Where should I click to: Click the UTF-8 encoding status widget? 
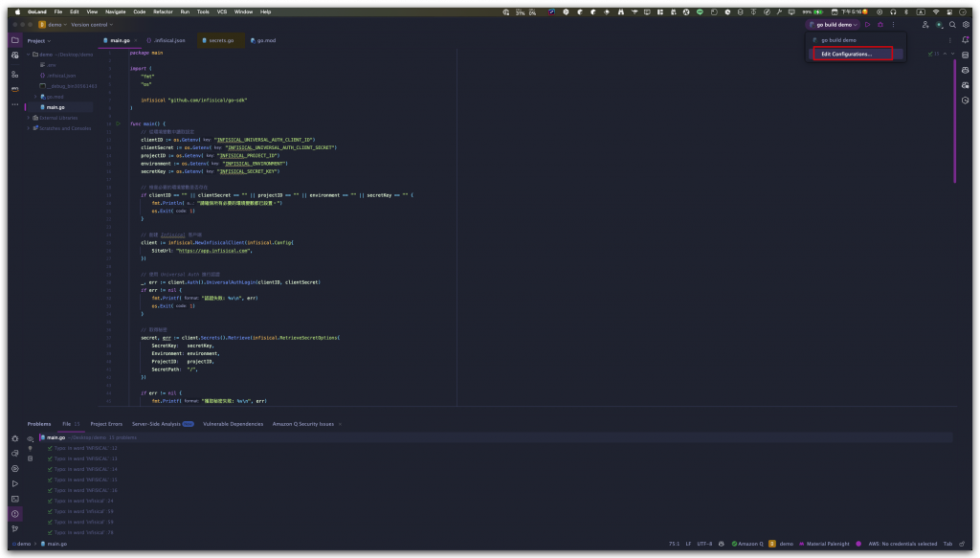click(704, 544)
